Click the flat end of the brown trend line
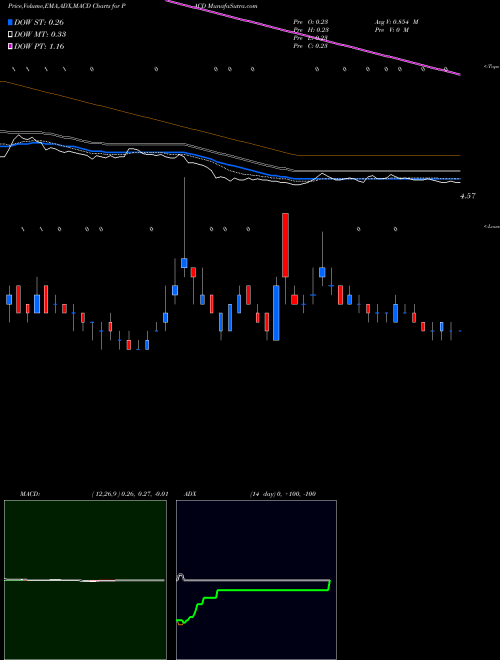The width and height of the screenshot is (500, 660). (379, 155)
